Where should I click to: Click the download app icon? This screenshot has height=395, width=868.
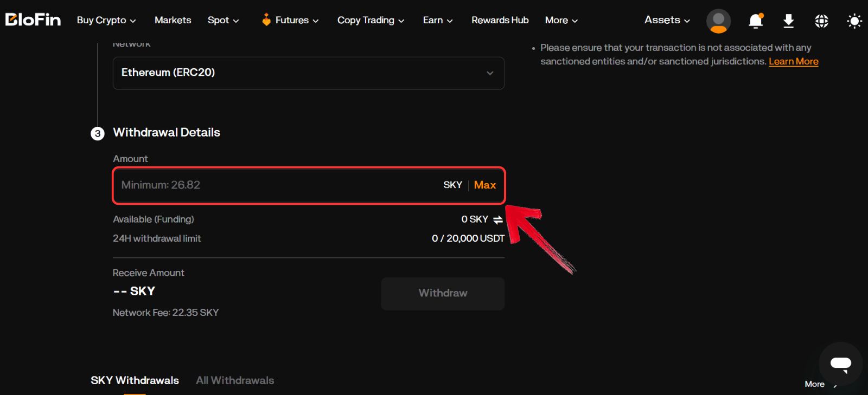788,21
